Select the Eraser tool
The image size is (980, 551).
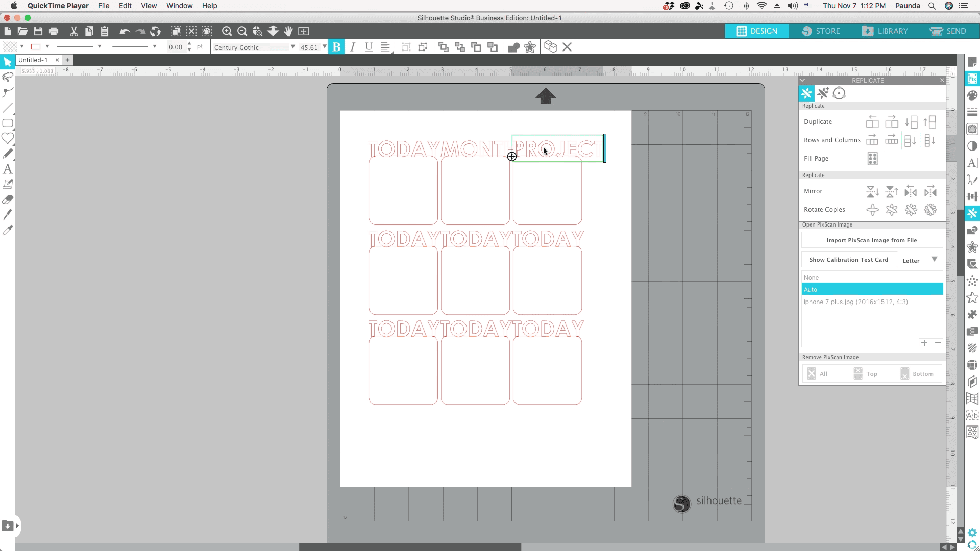[x=8, y=199]
